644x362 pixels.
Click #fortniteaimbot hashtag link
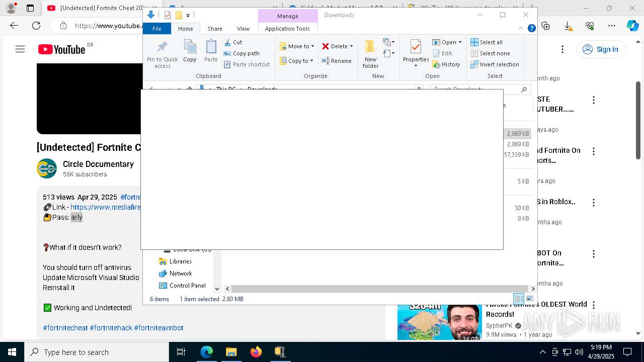coord(158,328)
